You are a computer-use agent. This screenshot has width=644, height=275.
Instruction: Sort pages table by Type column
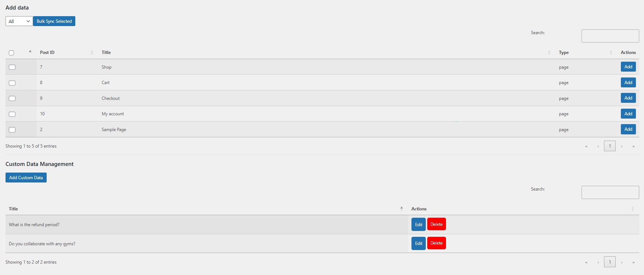coord(564,53)
